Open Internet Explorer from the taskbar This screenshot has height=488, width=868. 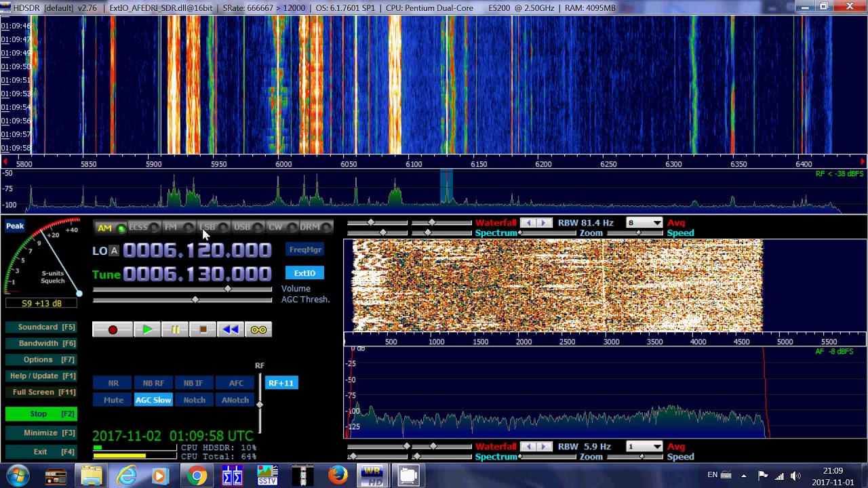click(126, 476)
